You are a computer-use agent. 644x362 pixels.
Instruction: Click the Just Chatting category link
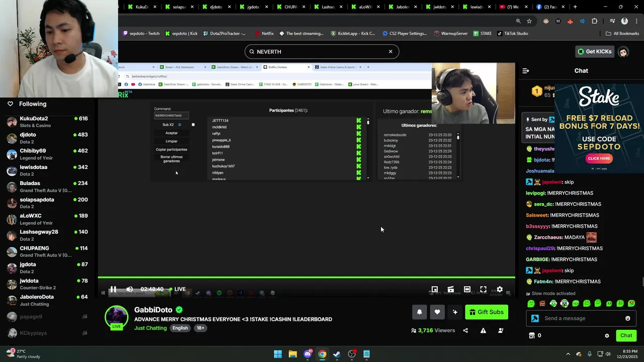coord(150,328)
